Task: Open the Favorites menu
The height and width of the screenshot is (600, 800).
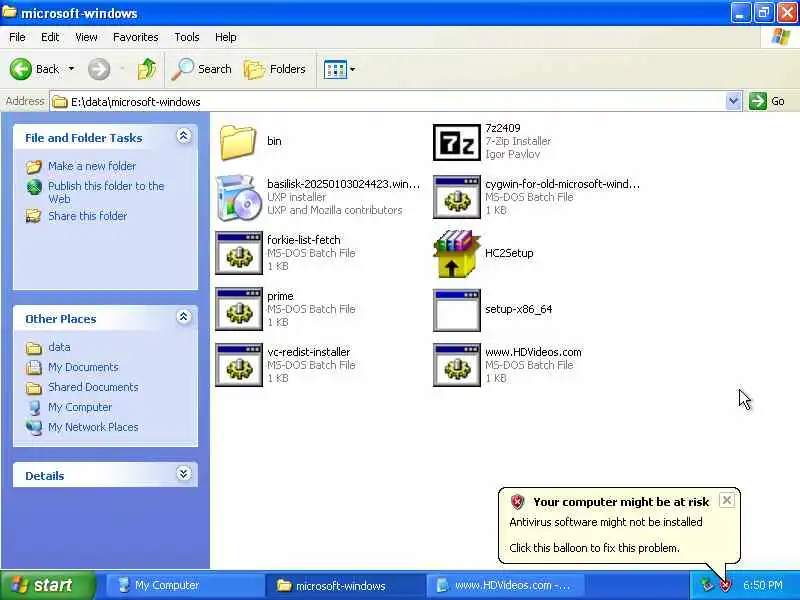Action: [x=135, y=37]
